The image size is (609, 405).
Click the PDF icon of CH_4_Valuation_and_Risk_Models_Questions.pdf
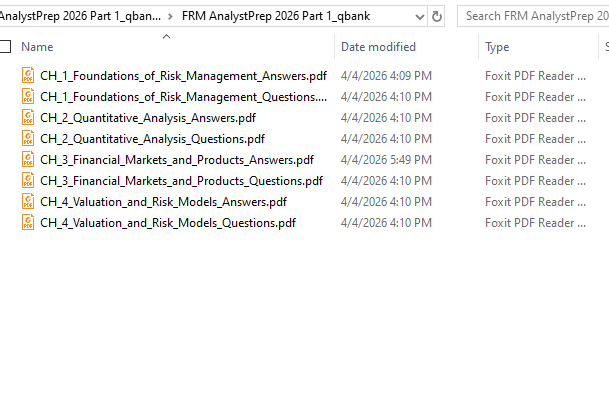click(x=28, y=223)
